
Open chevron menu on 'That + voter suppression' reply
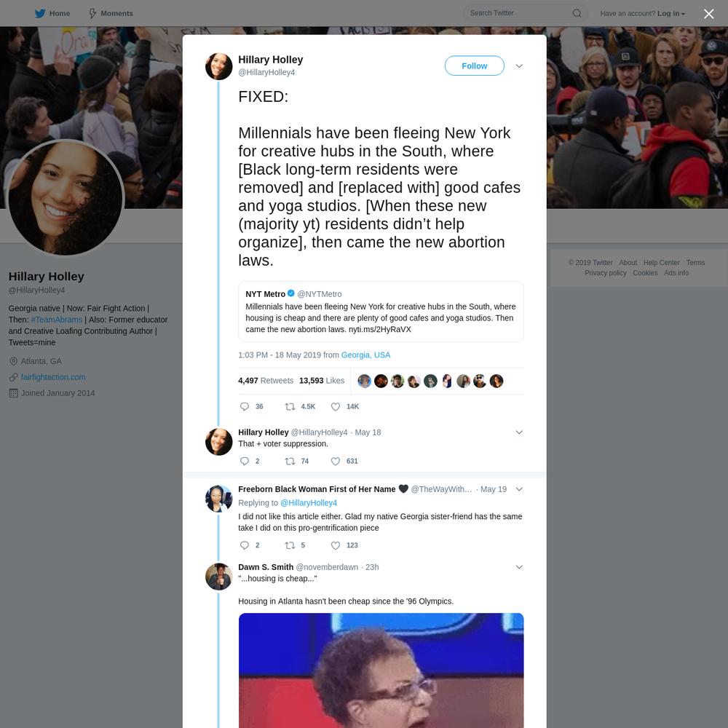519,432
